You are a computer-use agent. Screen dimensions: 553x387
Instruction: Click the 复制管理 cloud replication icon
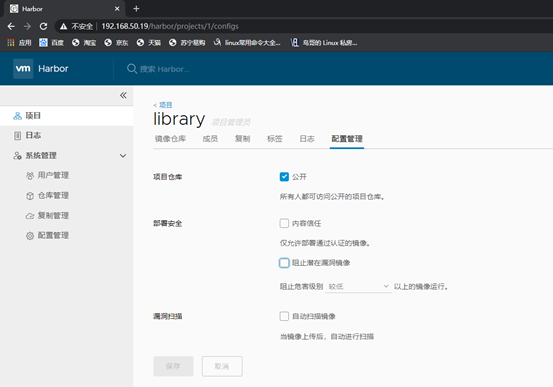(x=30, y=216)
